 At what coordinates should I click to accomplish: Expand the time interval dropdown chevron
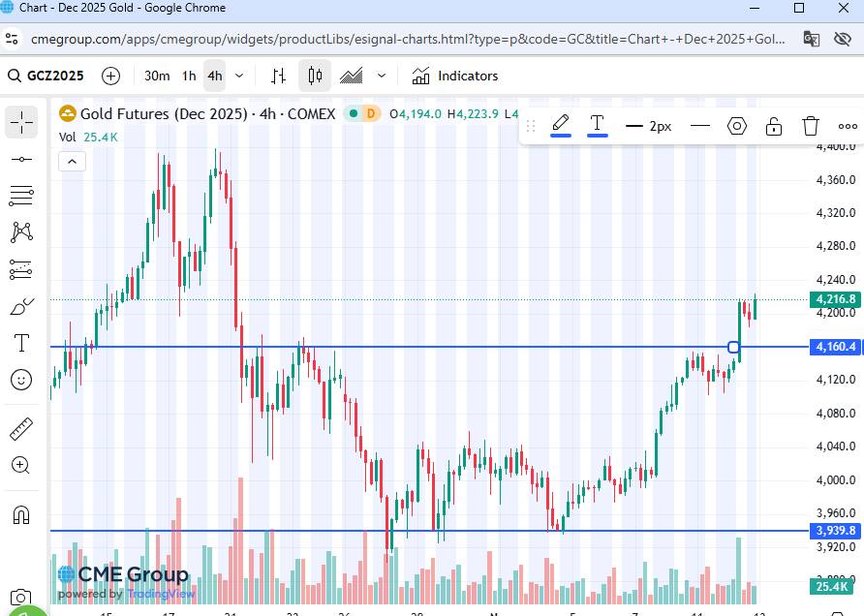pyautogui.click(x=239, y=76)
